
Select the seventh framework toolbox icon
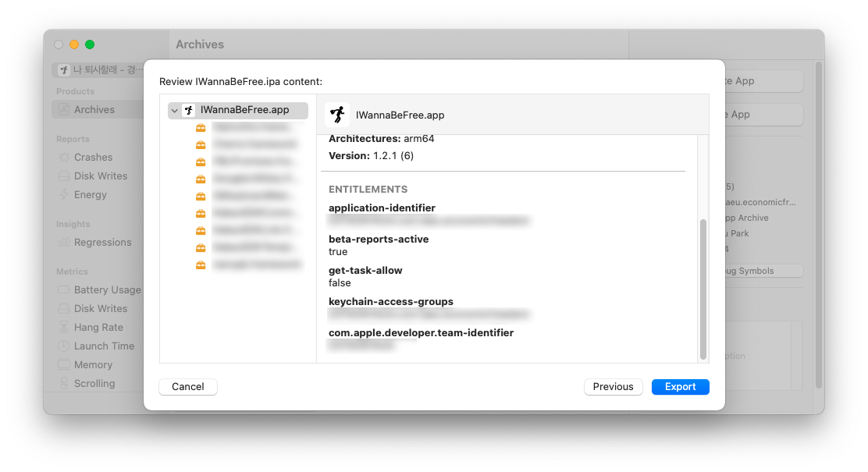(201, 231)
